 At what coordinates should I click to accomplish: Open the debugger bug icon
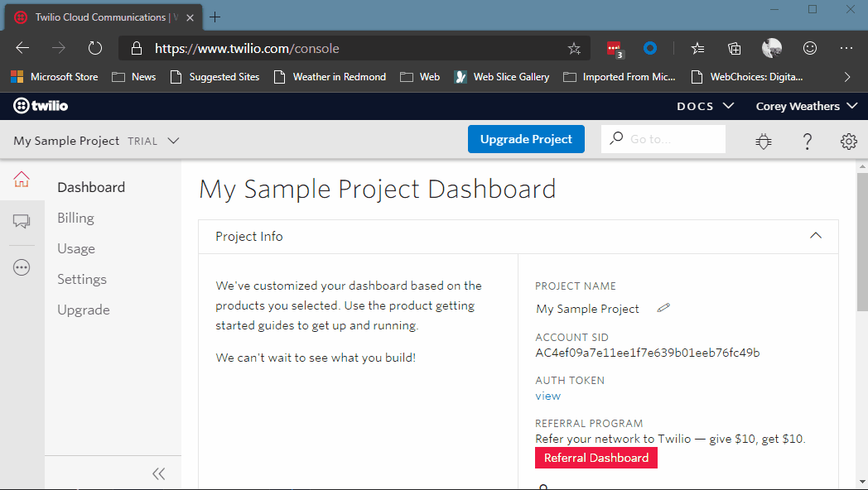[x=764, y=142]
